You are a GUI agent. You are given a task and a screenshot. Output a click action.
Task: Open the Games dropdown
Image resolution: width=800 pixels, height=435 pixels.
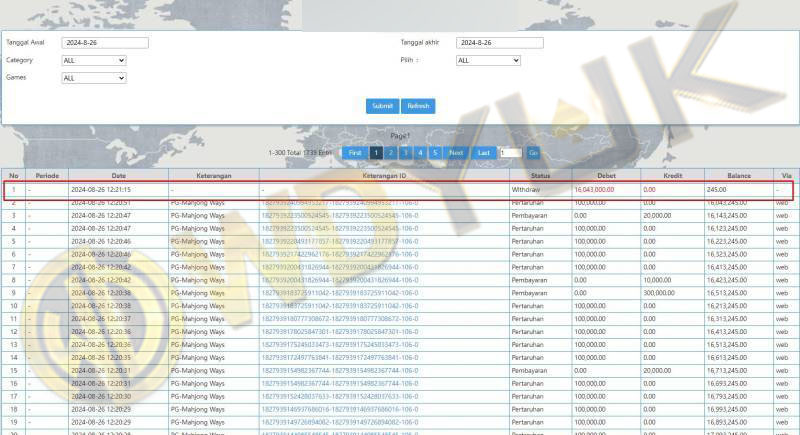tap(93, 77)
